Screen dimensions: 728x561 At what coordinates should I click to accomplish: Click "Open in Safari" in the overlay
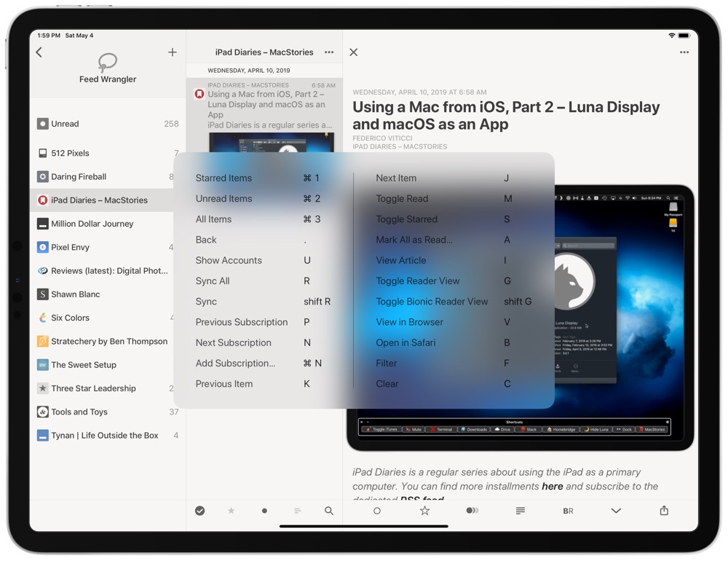[x=405, y=342]
